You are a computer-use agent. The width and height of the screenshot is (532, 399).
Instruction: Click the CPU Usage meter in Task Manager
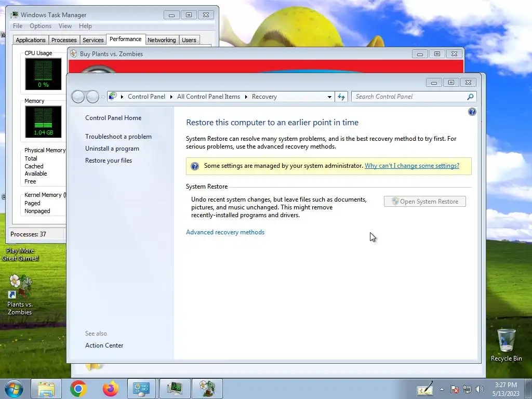coord(43,74)
